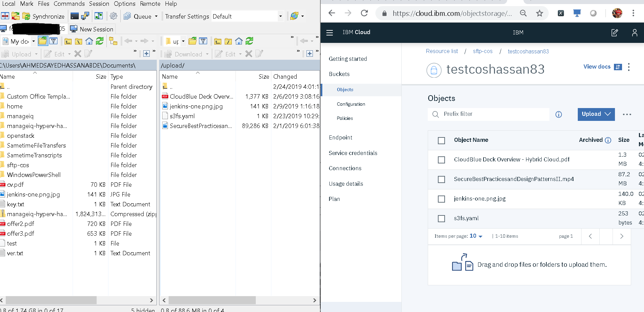
Task: Click the remote Open Directory folder icon
Action: (x=193, y=41)
